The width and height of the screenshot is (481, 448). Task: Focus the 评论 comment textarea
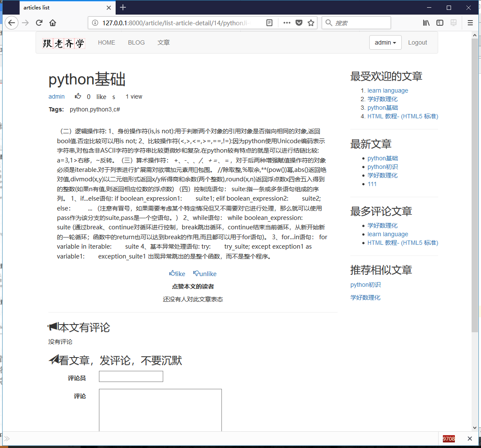160,410
